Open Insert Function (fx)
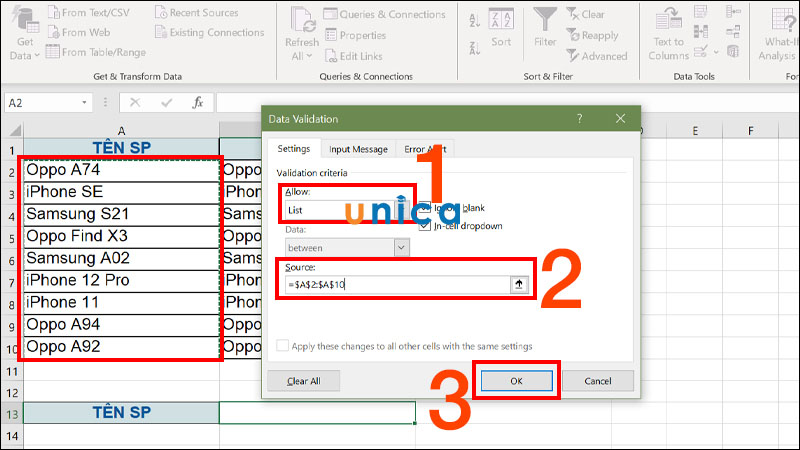This screenshot has height=450, width=800. [197, 103]
